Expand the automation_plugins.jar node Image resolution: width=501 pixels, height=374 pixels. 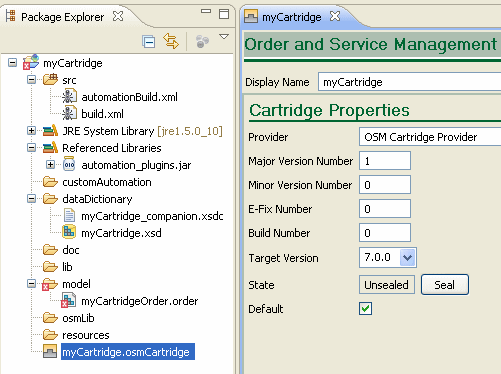point(50,165)
